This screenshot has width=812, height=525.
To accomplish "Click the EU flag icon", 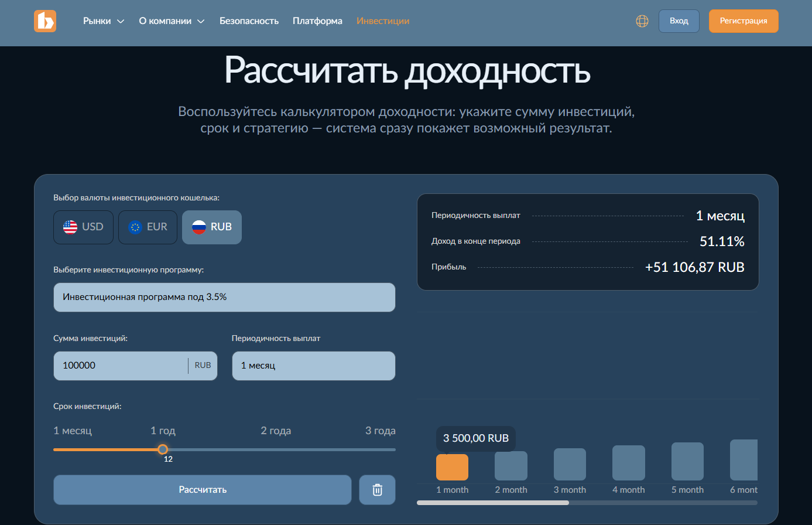I will [x=135, y=227].
